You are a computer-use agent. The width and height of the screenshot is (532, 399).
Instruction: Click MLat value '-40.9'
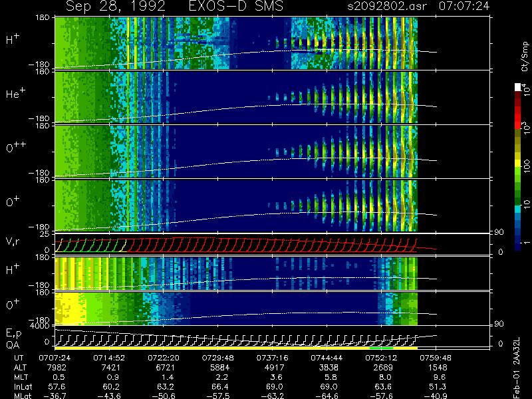(x=436, y=396)
